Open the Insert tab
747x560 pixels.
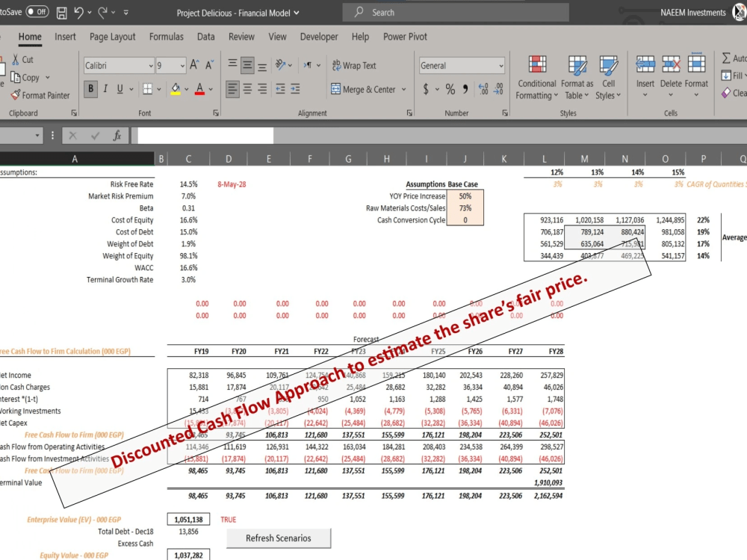65,37
